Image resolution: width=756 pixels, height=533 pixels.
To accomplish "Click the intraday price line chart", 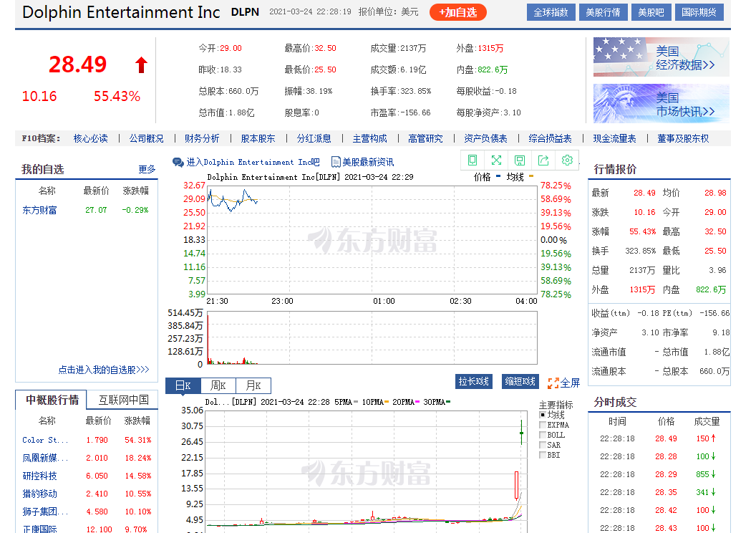I will 372,240.
